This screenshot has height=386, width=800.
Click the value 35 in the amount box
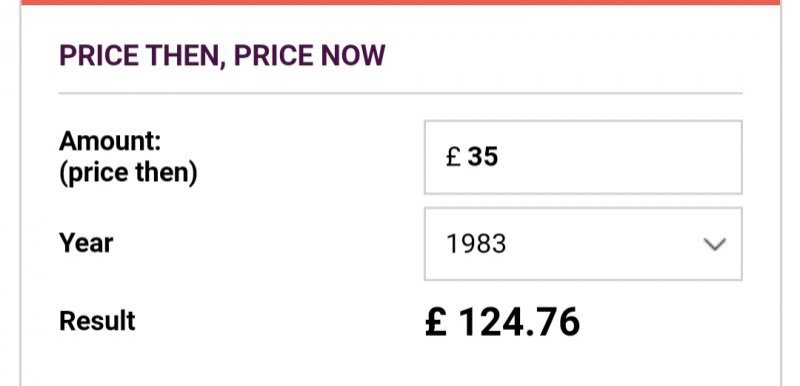pyautogui.click(x=483, y=157)
